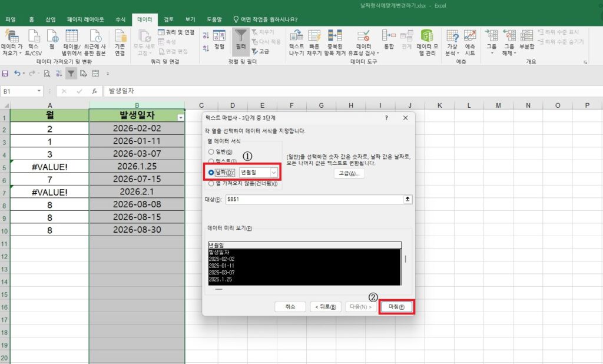This screenshot has height=364, width=603.
Task: Click cell containing 2026-08-30
Action: click(137, 230)
